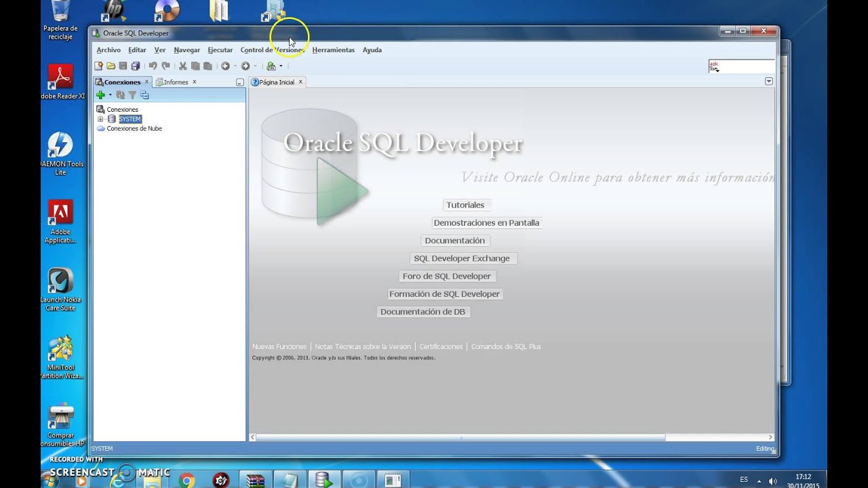Click the Save toolbar icon
The image size is (868, 488).
coord(123,66)
